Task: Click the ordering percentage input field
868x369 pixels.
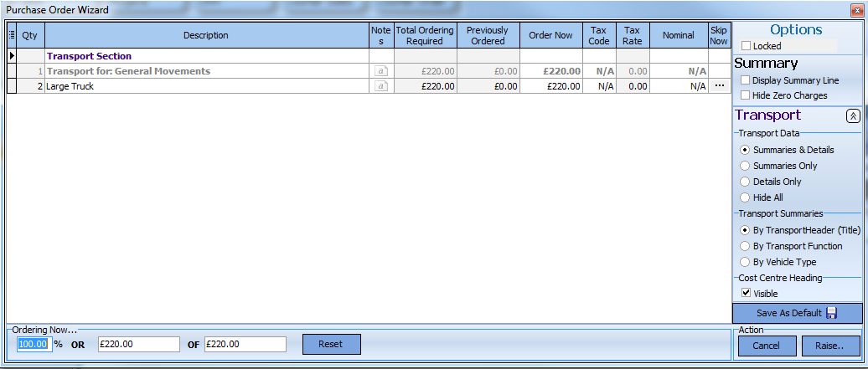Action: pyautogui.click(x=34, y=344)
